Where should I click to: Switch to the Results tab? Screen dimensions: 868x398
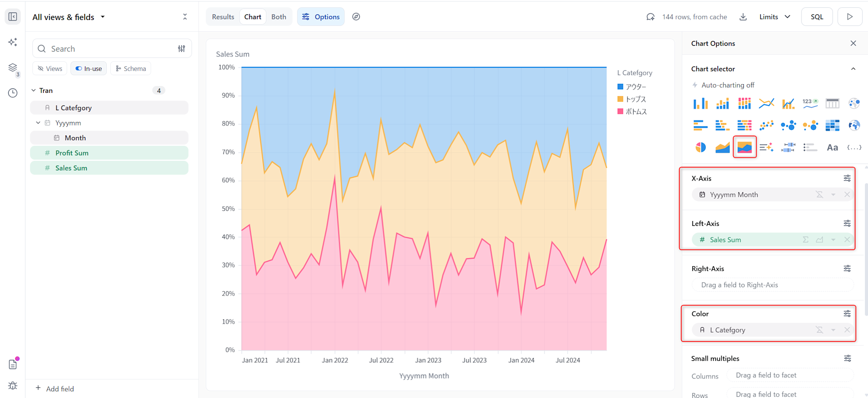click(223, 17)
